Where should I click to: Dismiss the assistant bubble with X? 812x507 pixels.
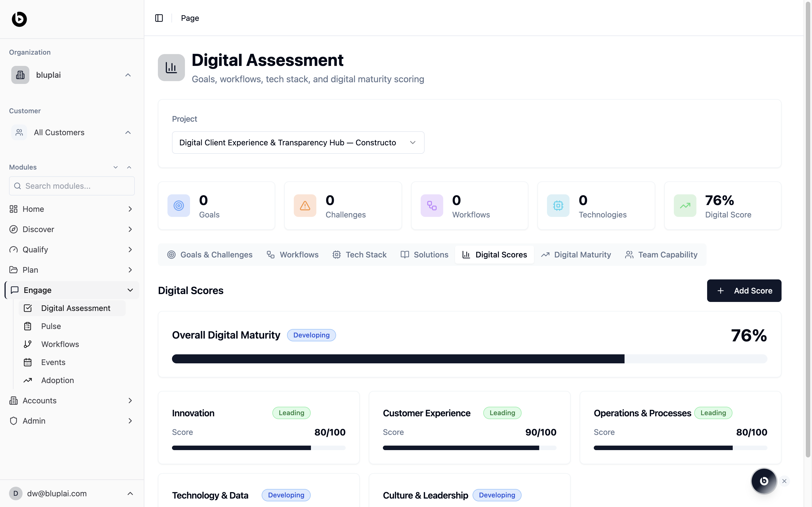784,481
